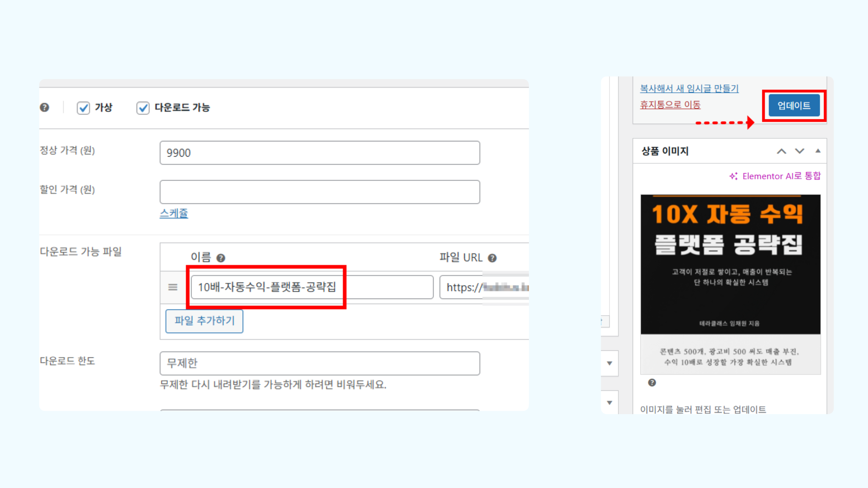Click 복사해서 새 임시글 만들기 link
Viewport: 868px width, 488px height.
coord(689,88)
